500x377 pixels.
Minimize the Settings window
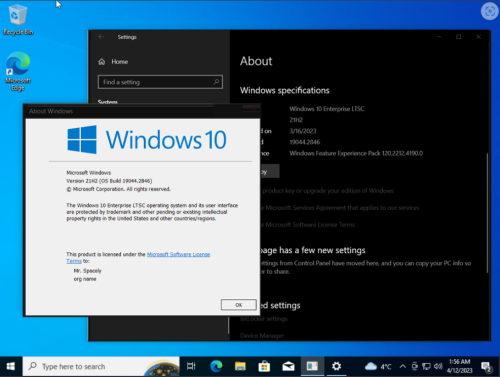(439, 37)
